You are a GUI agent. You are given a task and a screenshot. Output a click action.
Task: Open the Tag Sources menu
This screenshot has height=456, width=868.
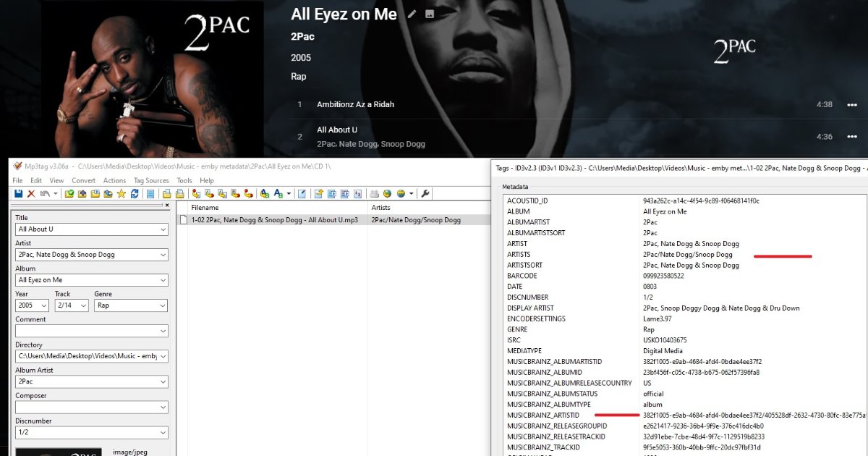151,180
